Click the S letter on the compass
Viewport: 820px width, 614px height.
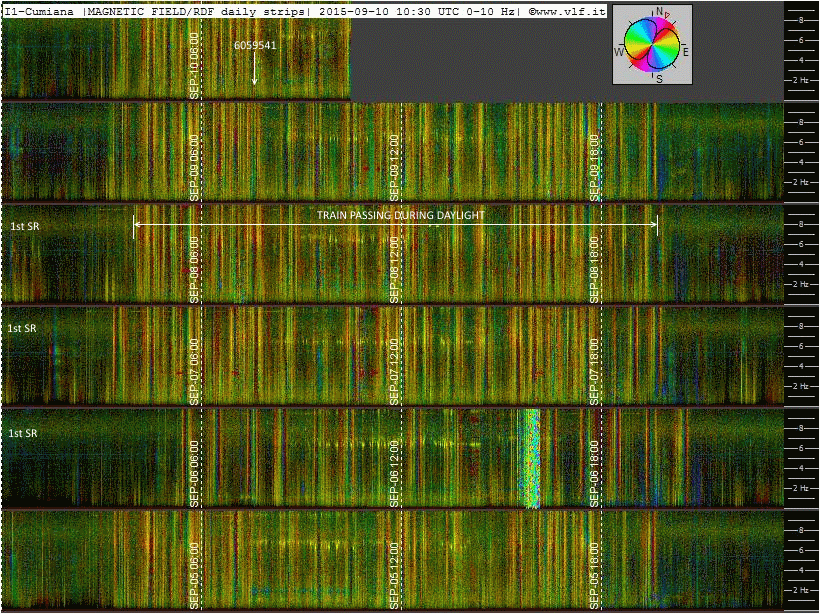click(659, 79)
